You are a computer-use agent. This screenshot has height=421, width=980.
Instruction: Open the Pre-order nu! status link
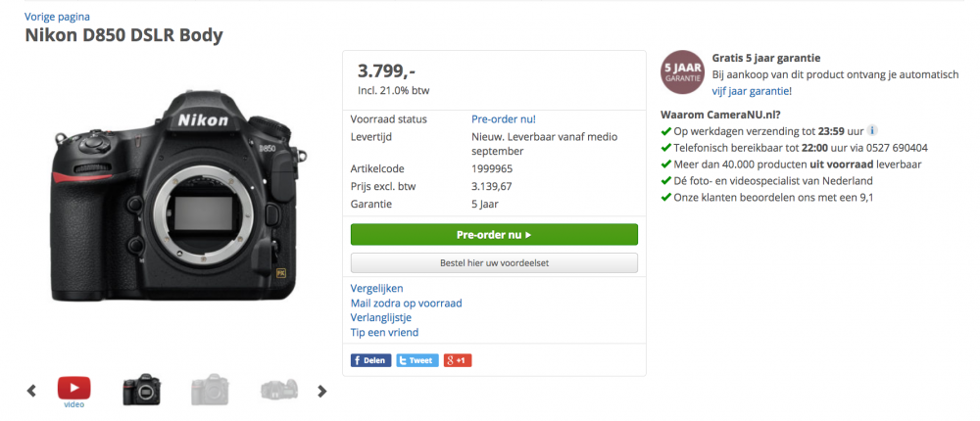click(x=503, y=118)
